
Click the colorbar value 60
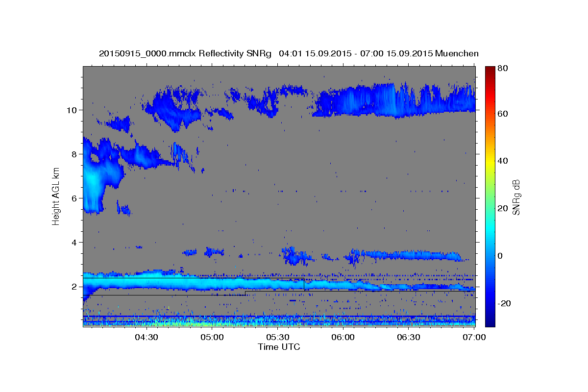[x=503, y=114]
